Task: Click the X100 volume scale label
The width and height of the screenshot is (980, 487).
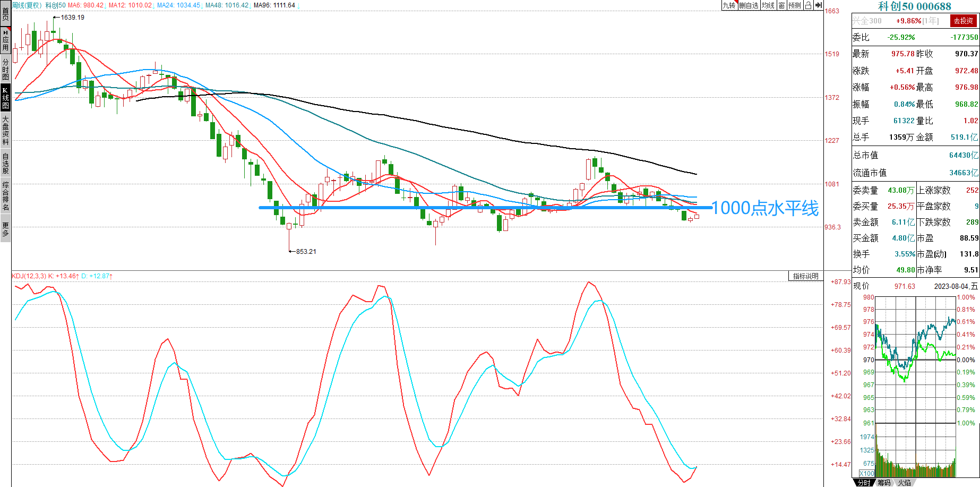Action: 867,473
